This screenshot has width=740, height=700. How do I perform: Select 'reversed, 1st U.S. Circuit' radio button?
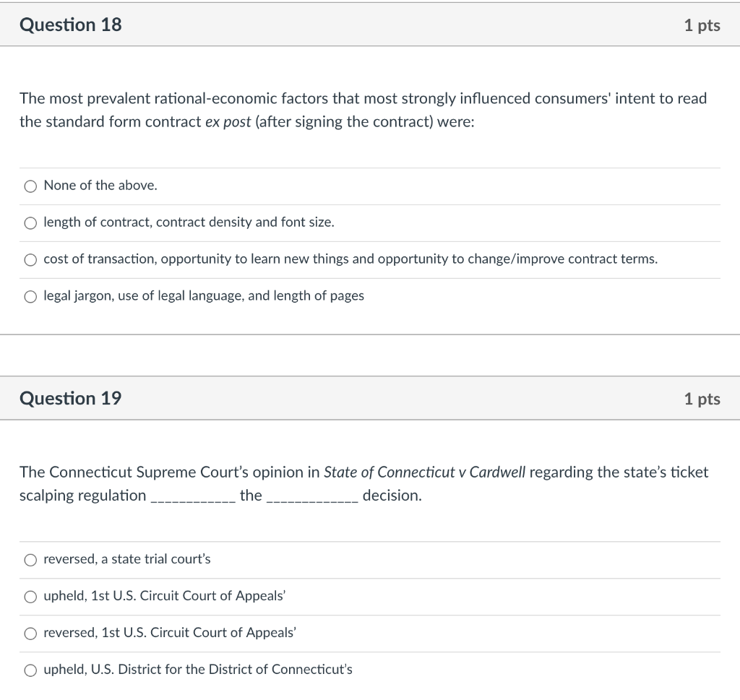[30, 634]
